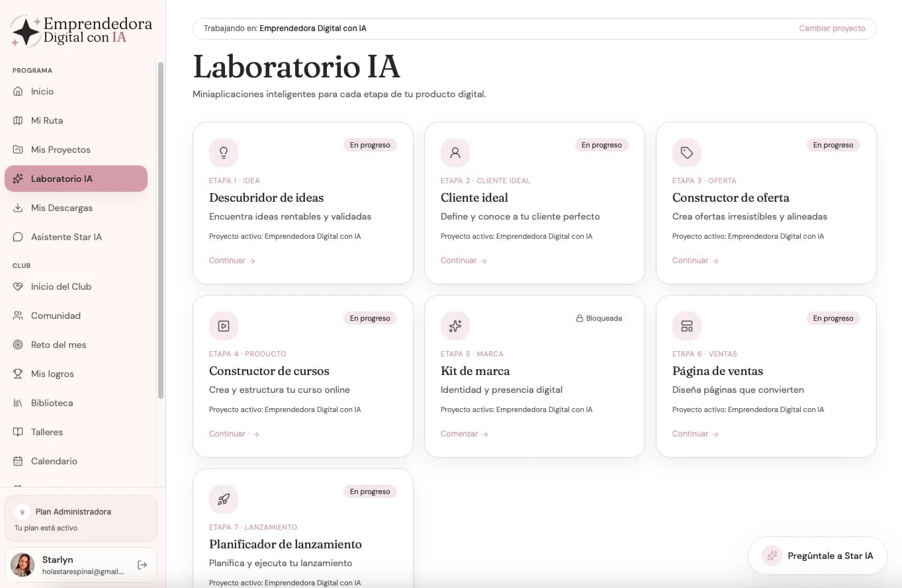902x588 pixels.
Task: Click the layout icon on Página de ventas card
Action: coord(687,326)
